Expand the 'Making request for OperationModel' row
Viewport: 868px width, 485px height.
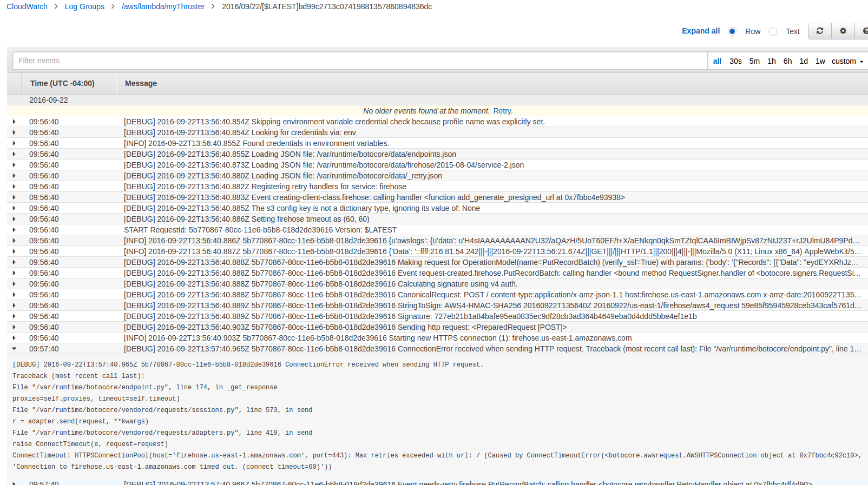coord(14,262)
